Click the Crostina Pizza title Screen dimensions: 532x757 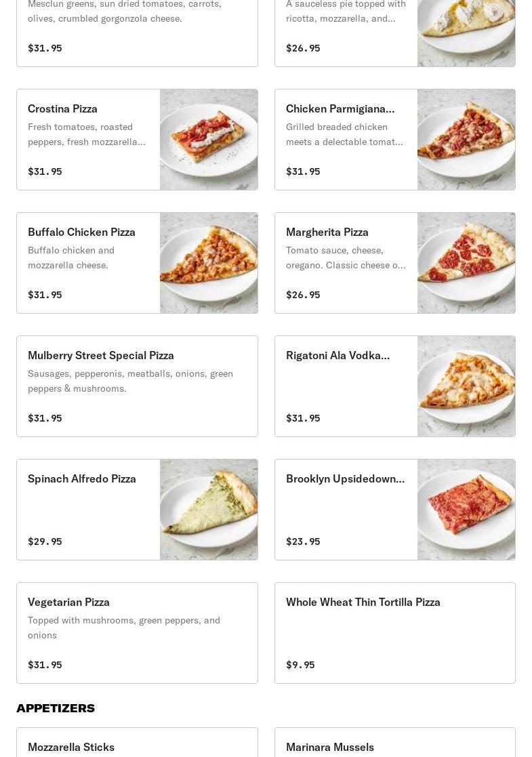(x=62, y=108)
